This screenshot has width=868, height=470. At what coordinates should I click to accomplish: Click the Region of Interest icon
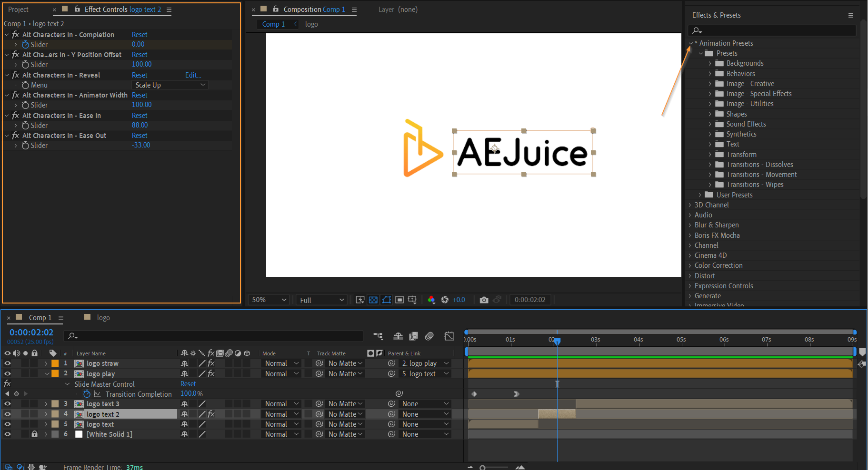tap(399, 300)
